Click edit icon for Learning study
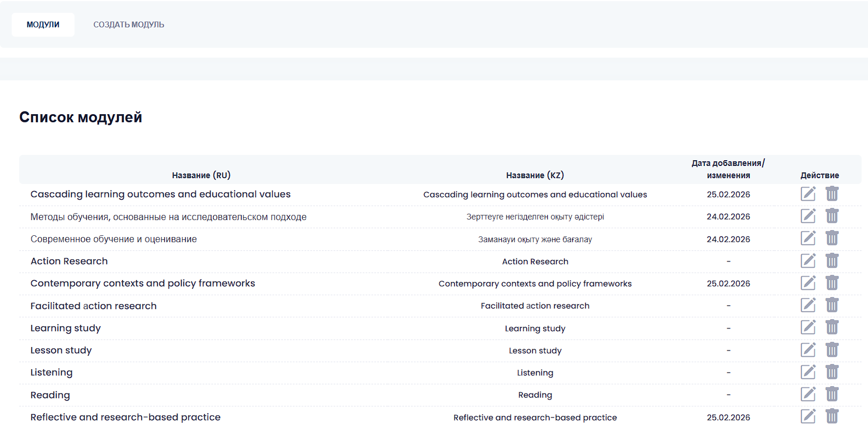 click(x=808, y=328)
